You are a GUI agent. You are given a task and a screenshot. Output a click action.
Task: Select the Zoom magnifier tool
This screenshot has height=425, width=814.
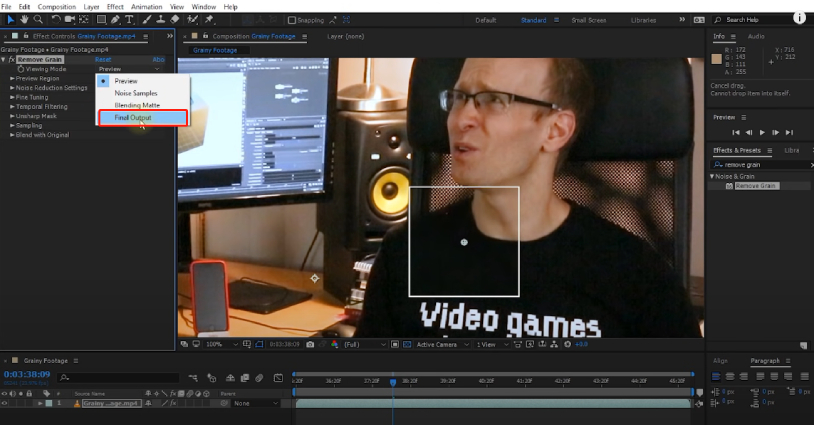coord(38,19)
